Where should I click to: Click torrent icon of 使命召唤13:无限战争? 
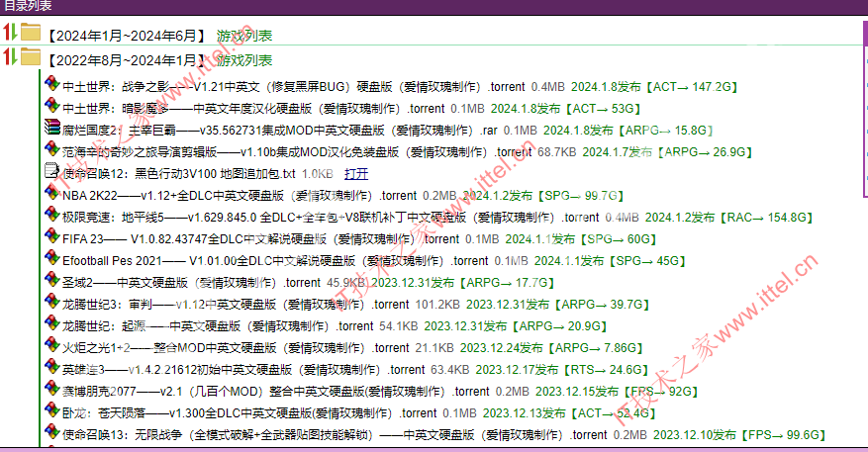point(52,431)
